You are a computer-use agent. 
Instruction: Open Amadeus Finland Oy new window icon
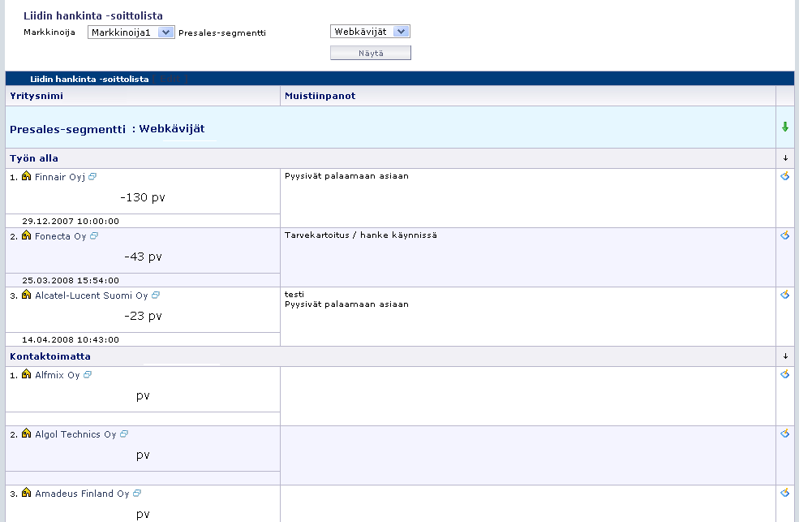pyautogui.click(x=137, y=493)
